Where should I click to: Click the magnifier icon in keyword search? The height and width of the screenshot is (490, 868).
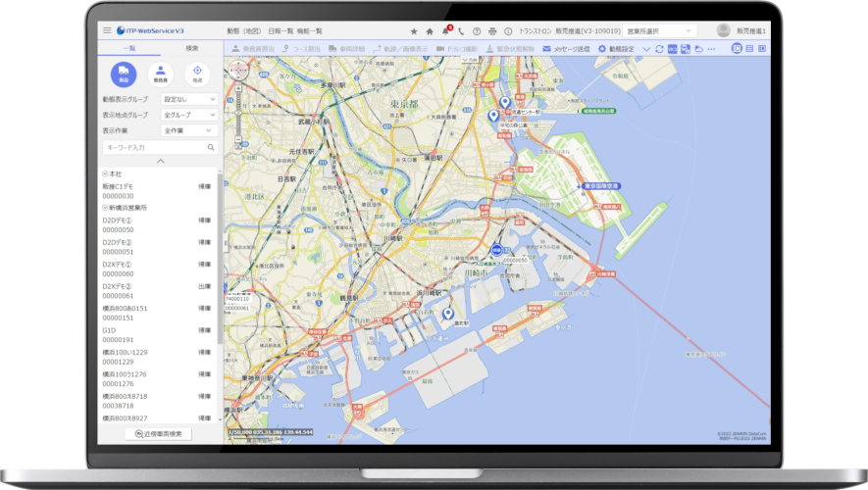[x=211, y=147]
